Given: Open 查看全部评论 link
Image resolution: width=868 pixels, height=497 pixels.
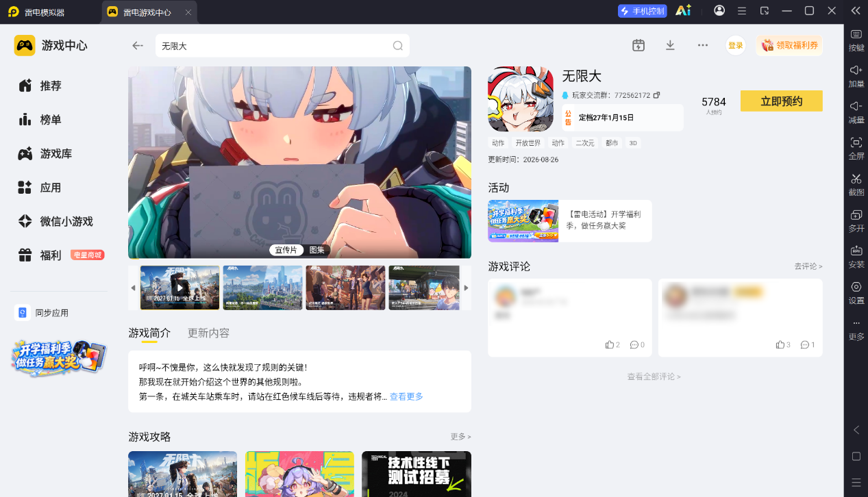Looking at the screenshot, I should 654,377.
